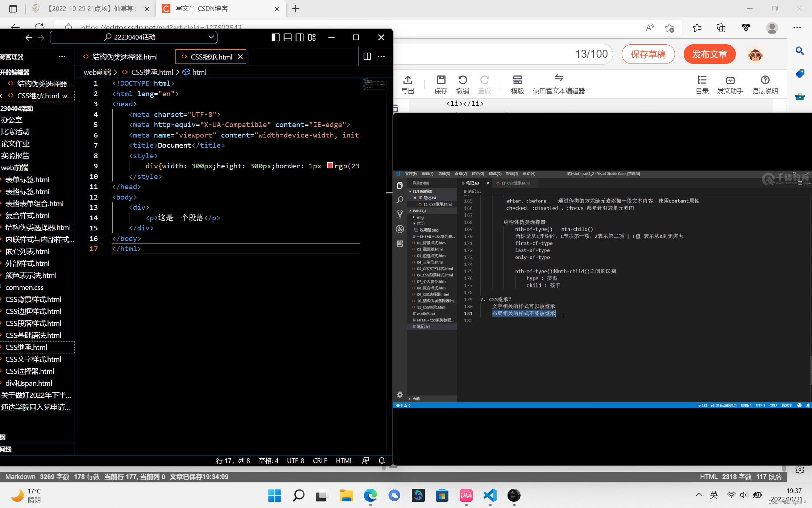
Task: Open Visual Studio Code from the taskbar
Action: coord(490,496)
